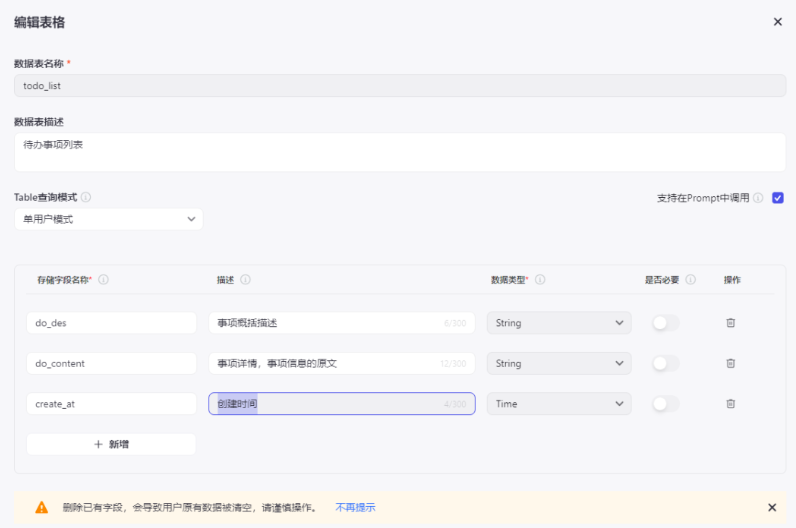Close the 编辑表格 dialog
796x528 pixels.
click(777, 22)
